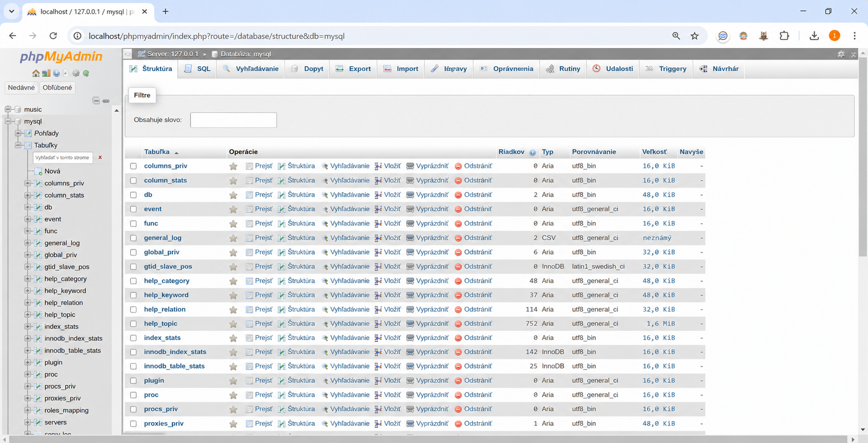Viewport: 868px width, 443px height.
Task: Click Nová to create a table
Action: point(52,171)
